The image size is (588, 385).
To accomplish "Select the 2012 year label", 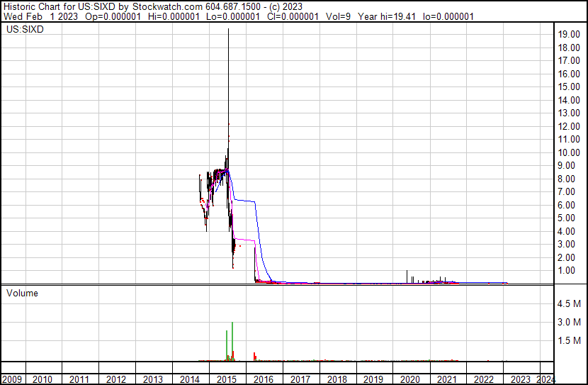I will (116, 379).
